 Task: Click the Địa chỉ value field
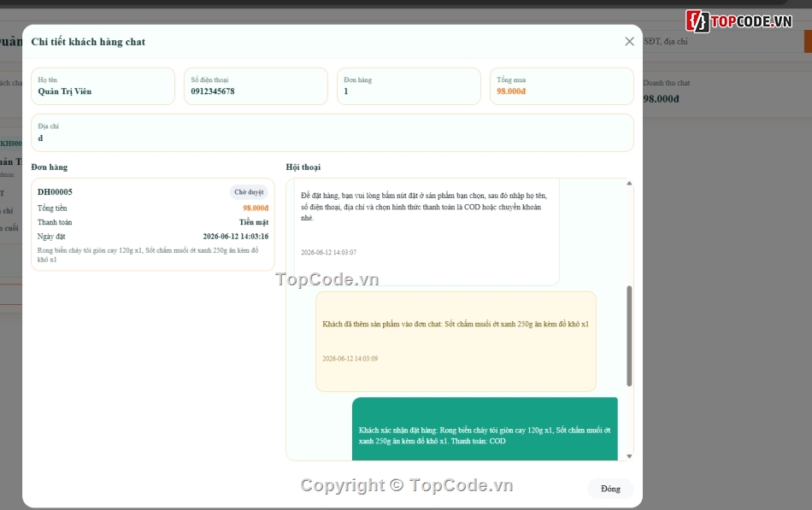pyautogui.click(x=332, y=133)
